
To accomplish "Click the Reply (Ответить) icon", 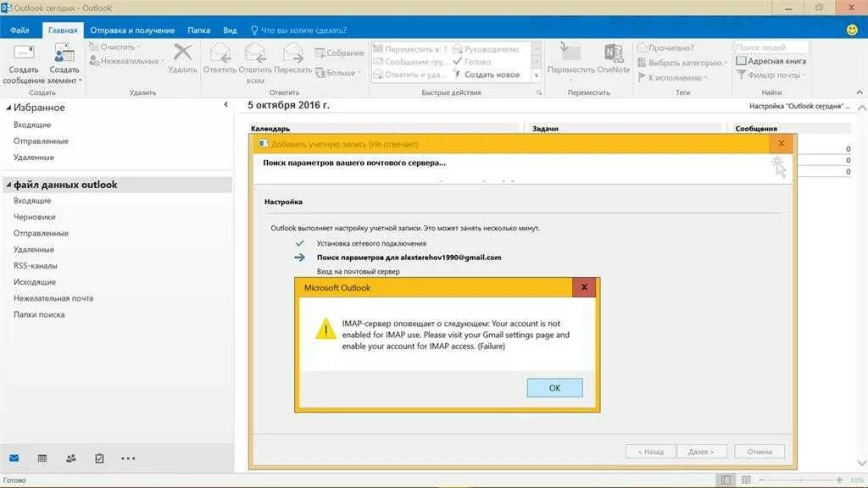I will pos(220,53).
